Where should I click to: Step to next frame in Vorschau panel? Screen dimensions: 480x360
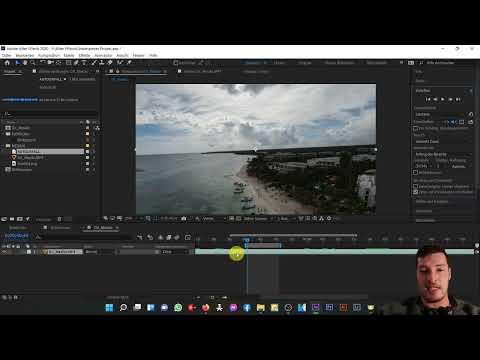(450, 99)
